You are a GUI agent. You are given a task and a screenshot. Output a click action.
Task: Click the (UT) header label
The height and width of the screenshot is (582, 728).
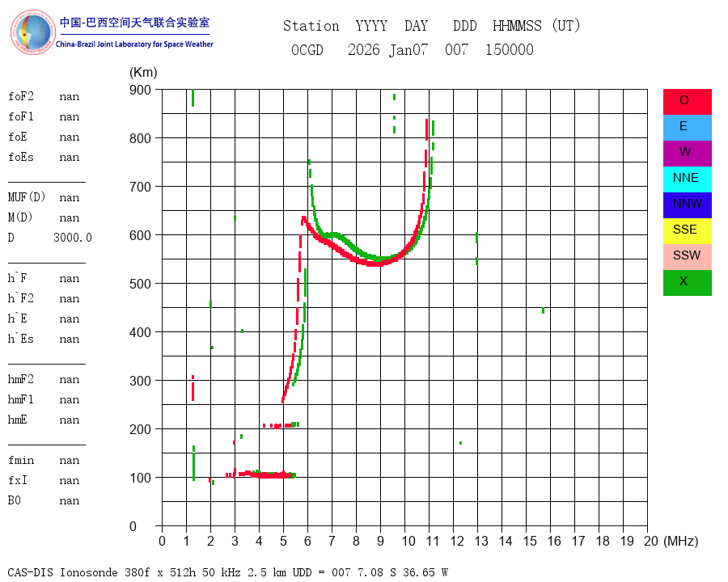pyautogui.click(x=566, y=26)
